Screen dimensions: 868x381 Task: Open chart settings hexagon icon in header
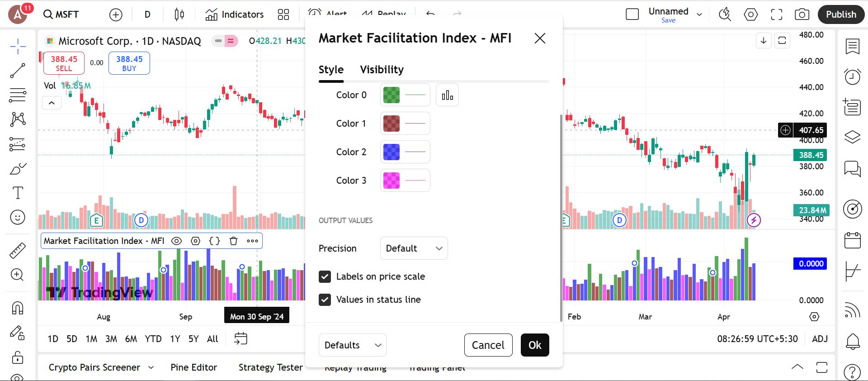click(x=751, y=14)
